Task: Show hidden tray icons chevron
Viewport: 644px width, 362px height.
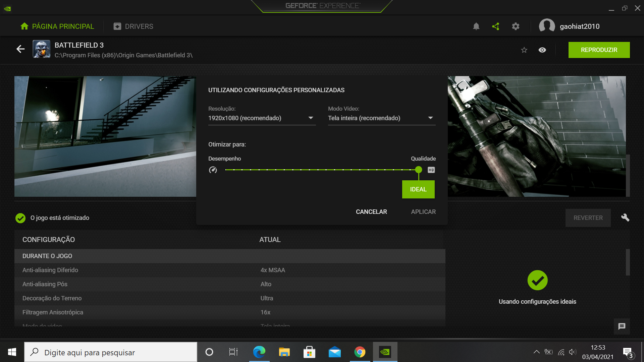Action: point(536,352)
